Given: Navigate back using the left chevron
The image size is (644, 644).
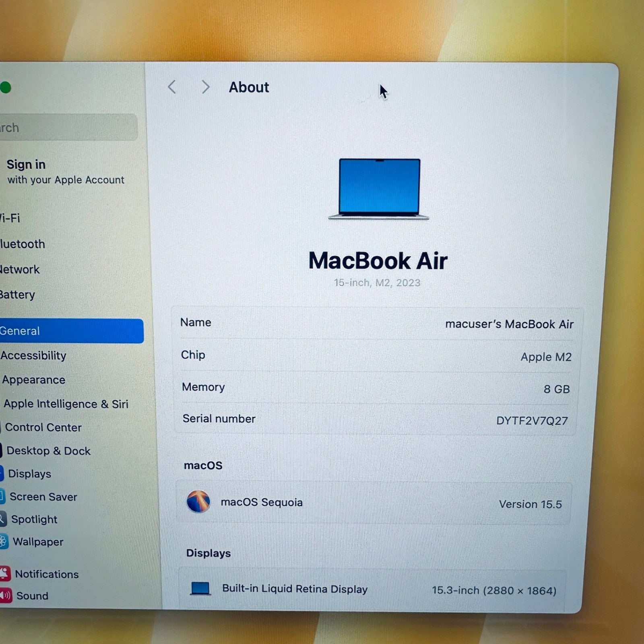Looking at the screenshot, I should pyautogui.click(x=172, y=87).
